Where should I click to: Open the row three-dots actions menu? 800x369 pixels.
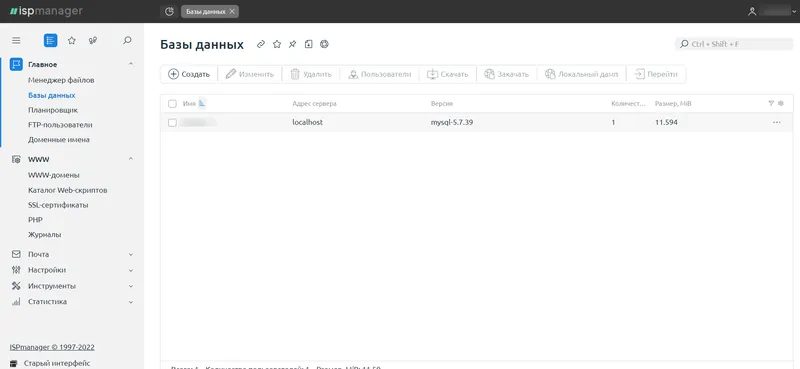777,122
